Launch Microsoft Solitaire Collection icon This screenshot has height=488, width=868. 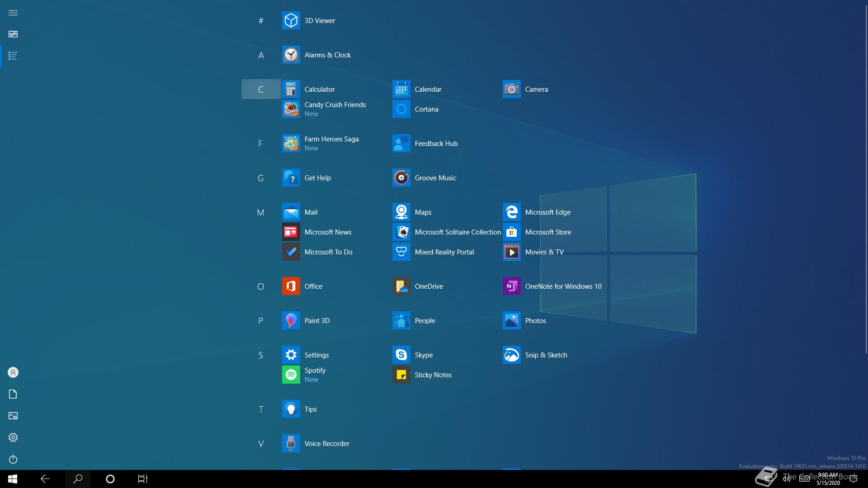point(401,232)
